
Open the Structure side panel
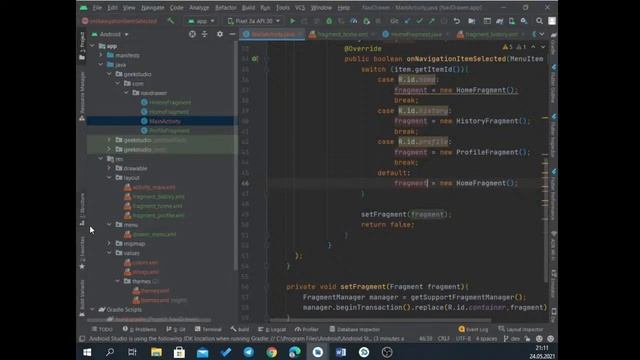[x=82, y=209]
